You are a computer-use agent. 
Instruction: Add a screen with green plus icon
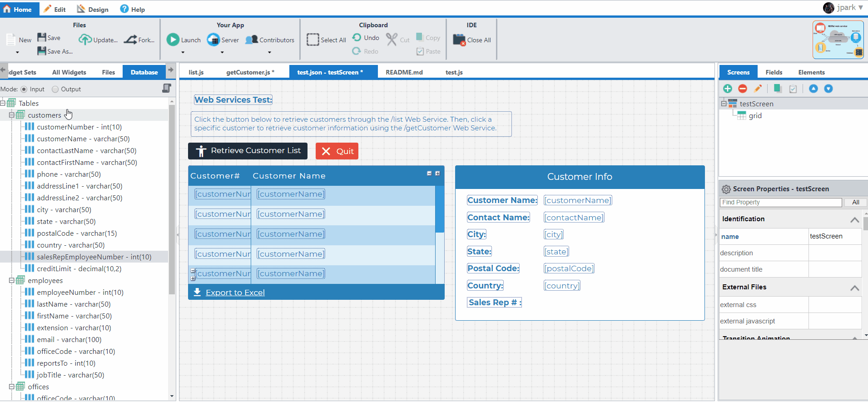click(728, 89)
